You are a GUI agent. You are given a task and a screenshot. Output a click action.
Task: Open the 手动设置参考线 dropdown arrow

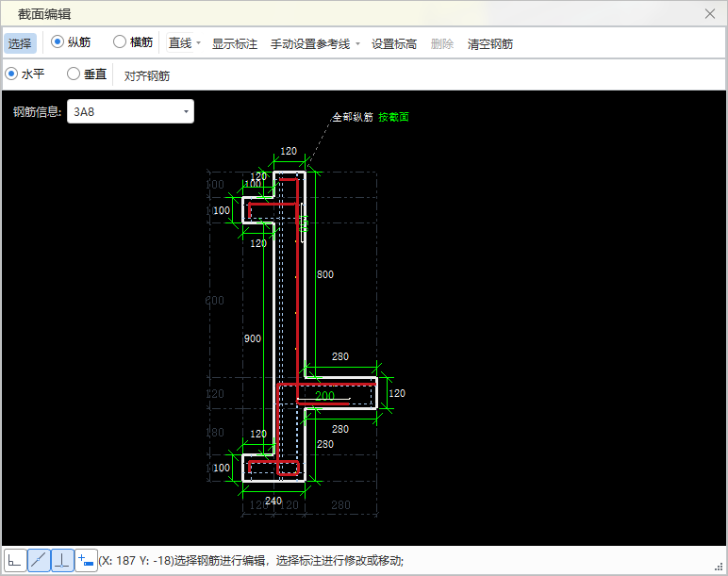point(357,43)
